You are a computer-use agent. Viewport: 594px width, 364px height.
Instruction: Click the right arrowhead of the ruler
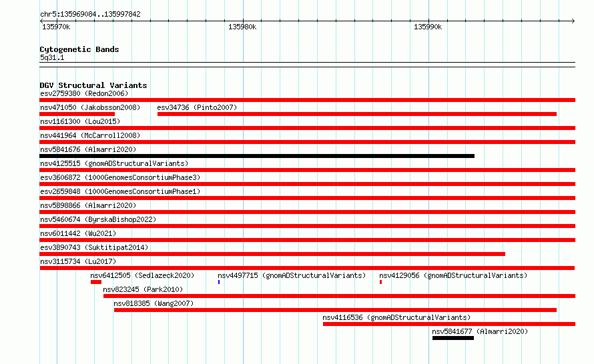pyautogui.click(x=573, y=21)
